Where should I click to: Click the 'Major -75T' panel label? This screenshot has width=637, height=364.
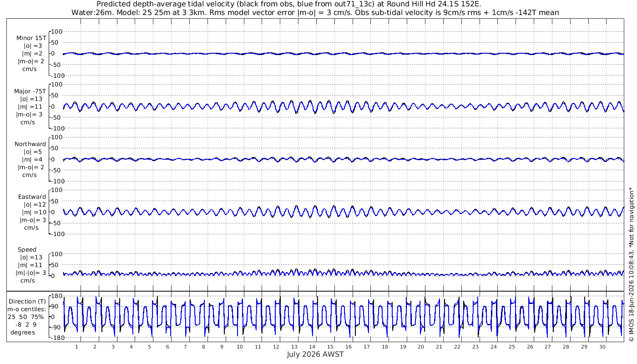tap(30, 91)
